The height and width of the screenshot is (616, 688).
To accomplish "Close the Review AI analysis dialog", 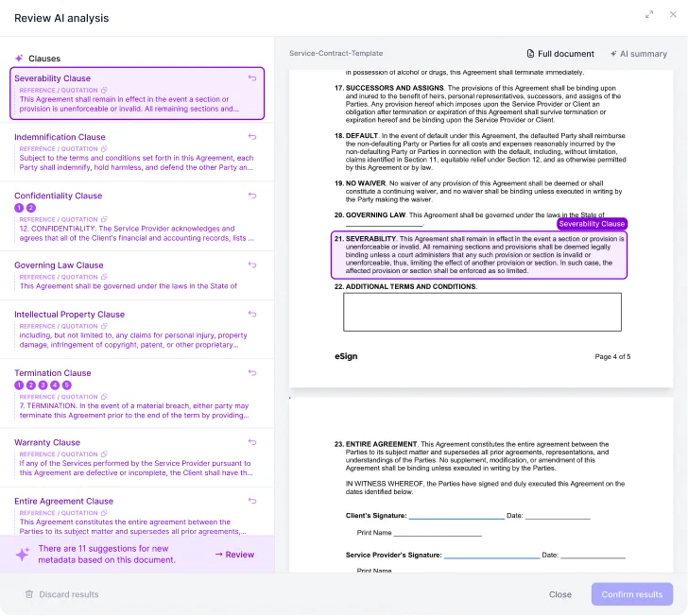I will [673, 14].
